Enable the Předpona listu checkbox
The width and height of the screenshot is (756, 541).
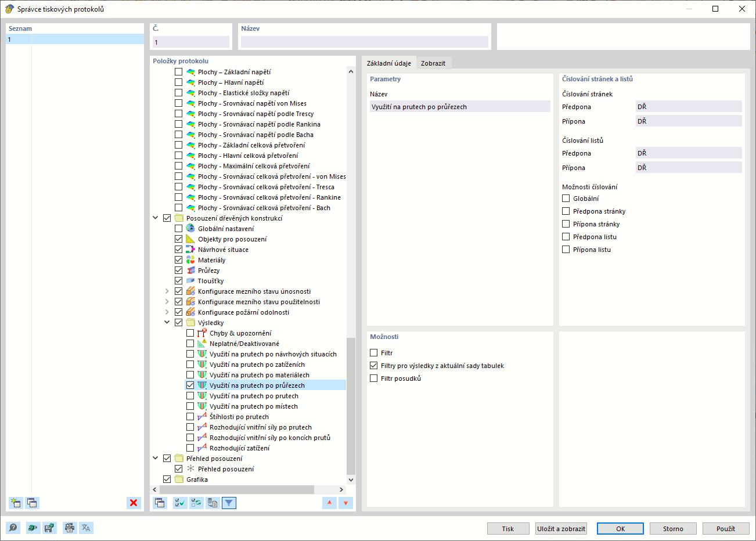pos(566,237)
